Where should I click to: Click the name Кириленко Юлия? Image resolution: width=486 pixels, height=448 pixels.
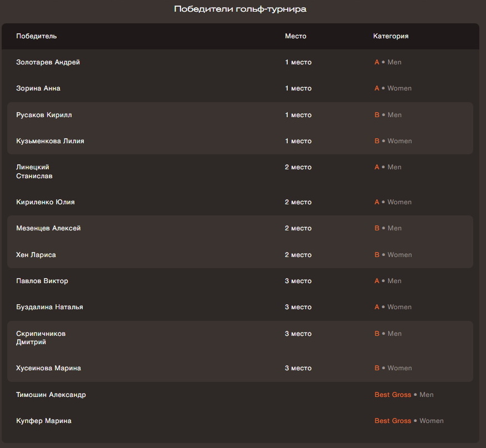(x=45, y=202)
